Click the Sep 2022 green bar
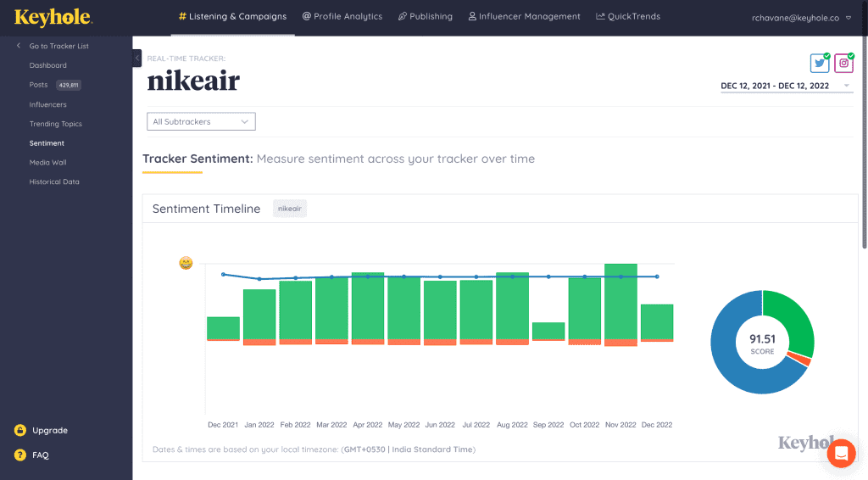The width and height of the screenshot is (868, 480). tap(548, 331)
